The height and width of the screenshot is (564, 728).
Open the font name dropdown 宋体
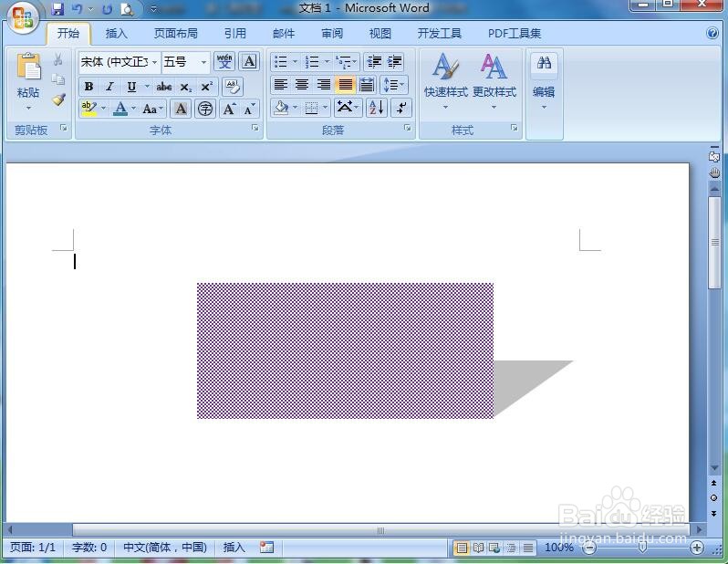point(154,62)
